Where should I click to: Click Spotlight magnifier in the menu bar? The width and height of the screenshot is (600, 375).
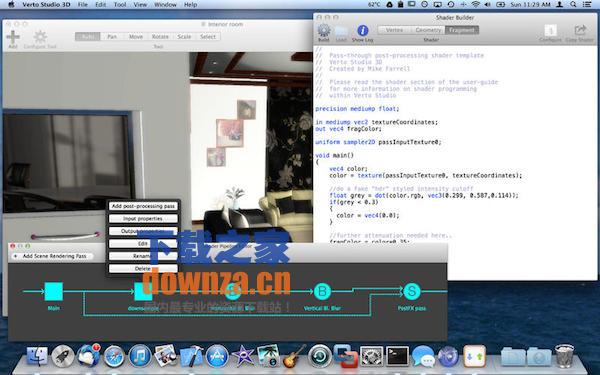pyautogui.click(x=573, y=5)
